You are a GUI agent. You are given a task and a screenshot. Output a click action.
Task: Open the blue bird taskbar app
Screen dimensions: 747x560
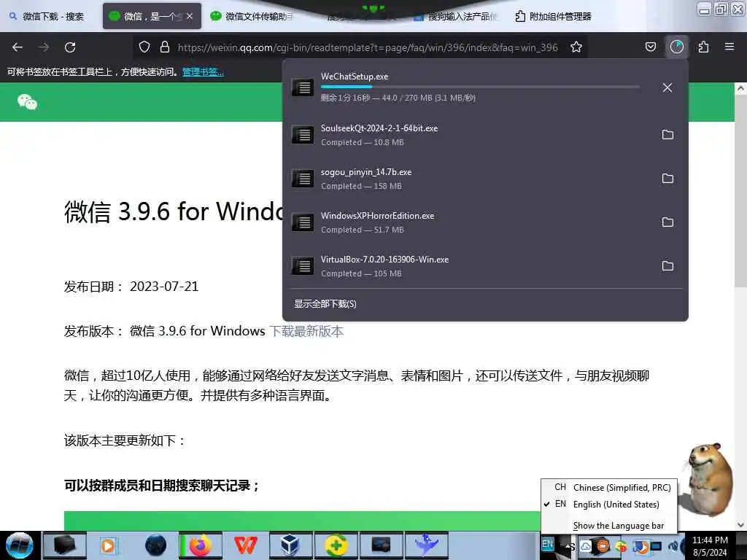pyautogui.click(x=426, y=545)
